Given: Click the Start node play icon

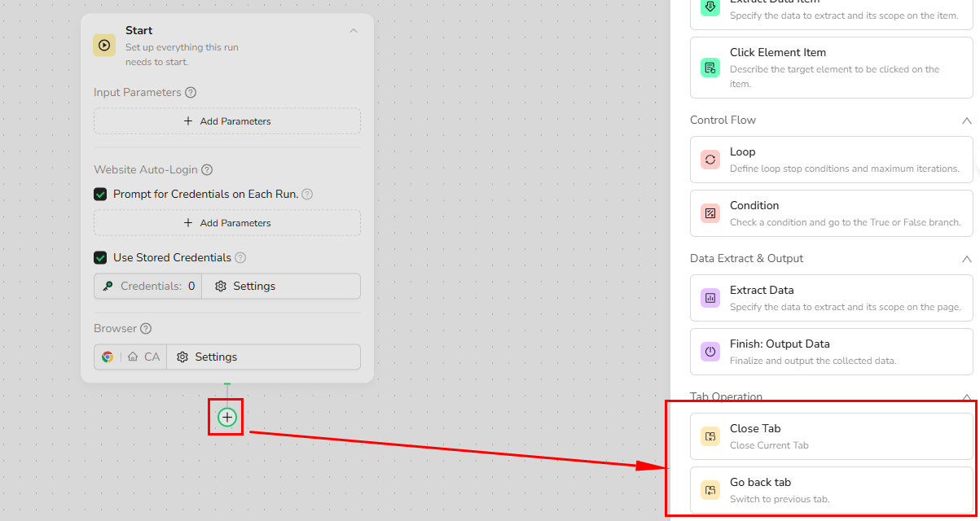Looking at the screenshot, I should 104,46.
